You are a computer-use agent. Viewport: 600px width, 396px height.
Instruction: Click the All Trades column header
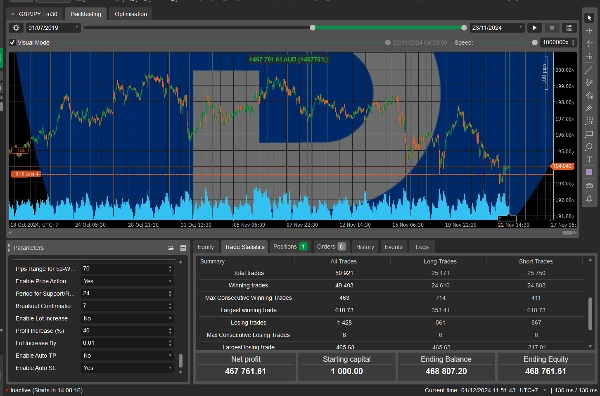[343, 262]
